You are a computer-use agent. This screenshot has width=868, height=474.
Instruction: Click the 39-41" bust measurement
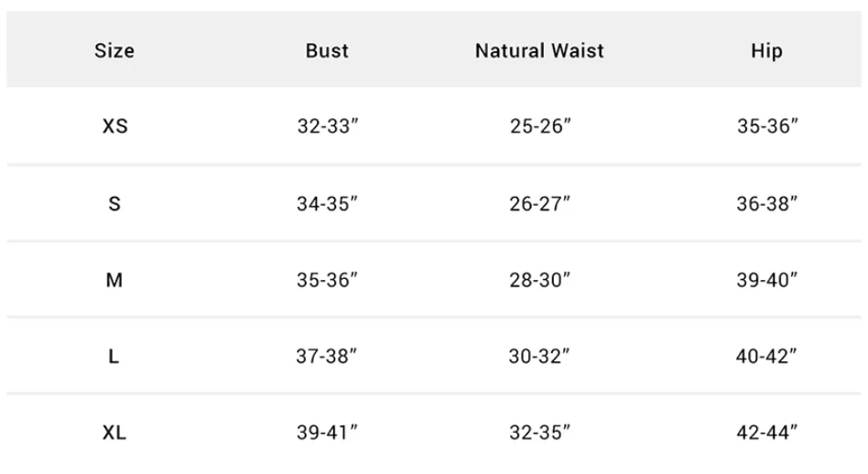tap(327, 432)
